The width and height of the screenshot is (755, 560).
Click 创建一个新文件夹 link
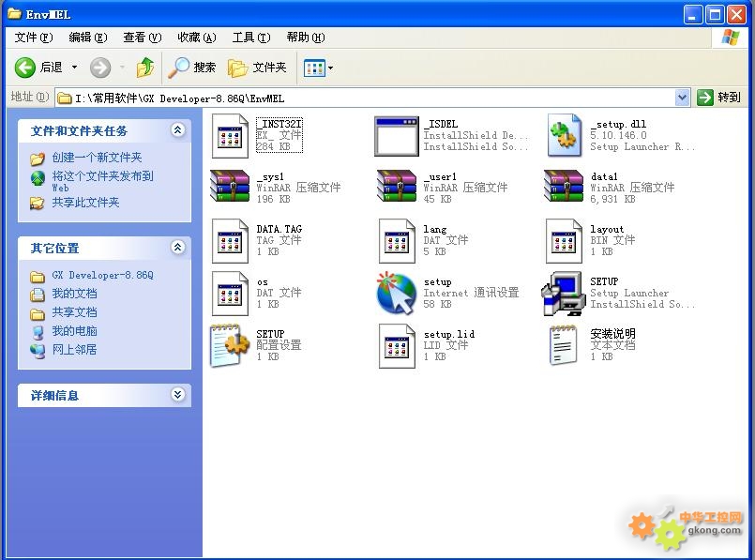point(97,158)
